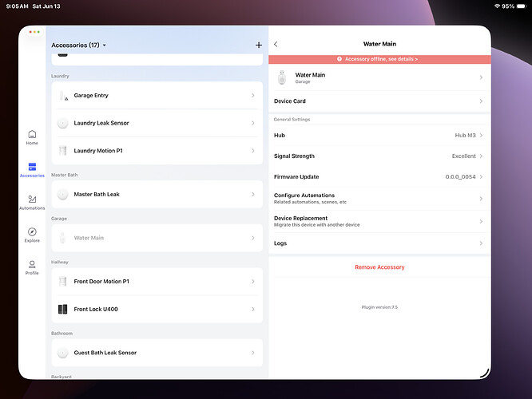The image size is (532, 399).
Task: Expand the Signal Strength row
Action: pyautogui.click(x=379, y=156)
